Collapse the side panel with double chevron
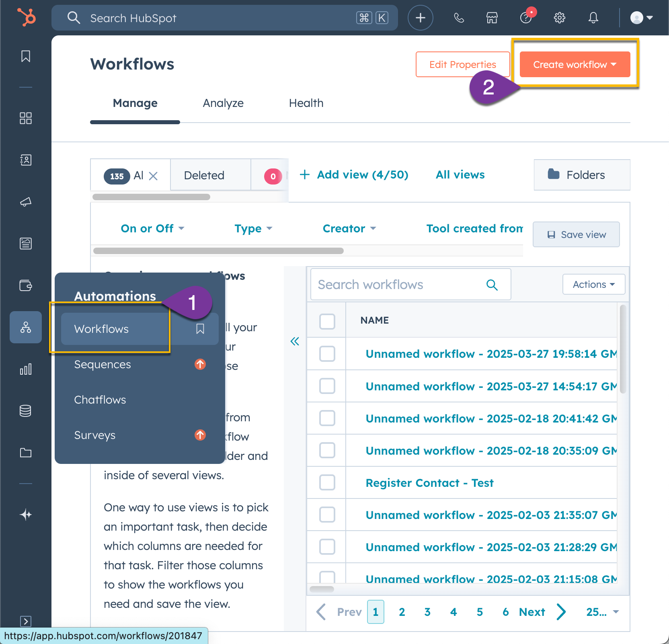 point(295,341)
